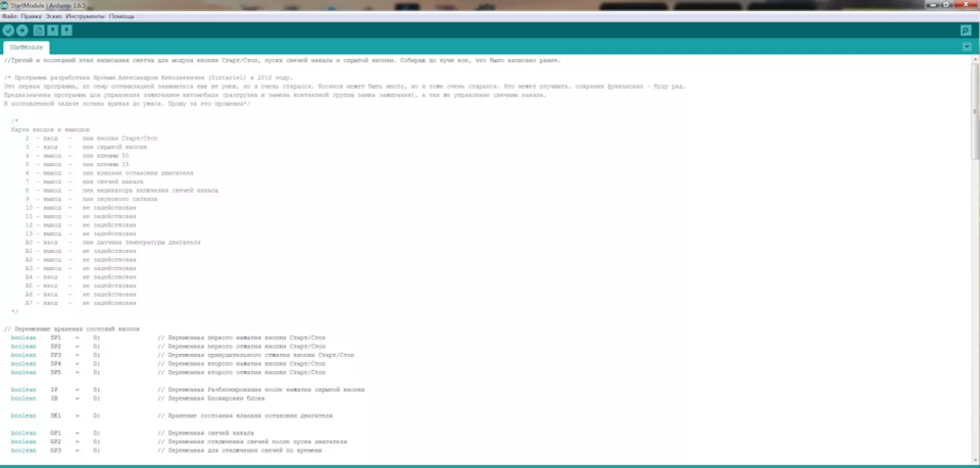Open the Эскиз menu
The height and width of the screenshot is (468, 980).
click(53, 16)
